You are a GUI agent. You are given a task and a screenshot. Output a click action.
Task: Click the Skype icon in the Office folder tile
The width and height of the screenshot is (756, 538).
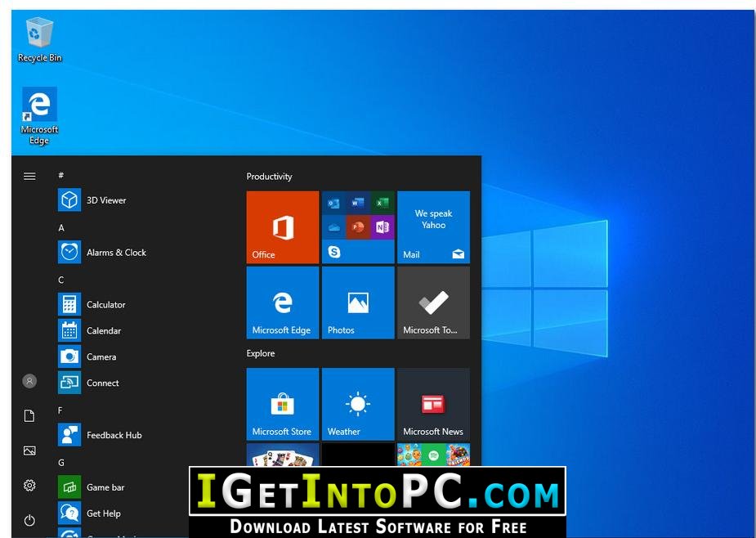coord(333,251)
